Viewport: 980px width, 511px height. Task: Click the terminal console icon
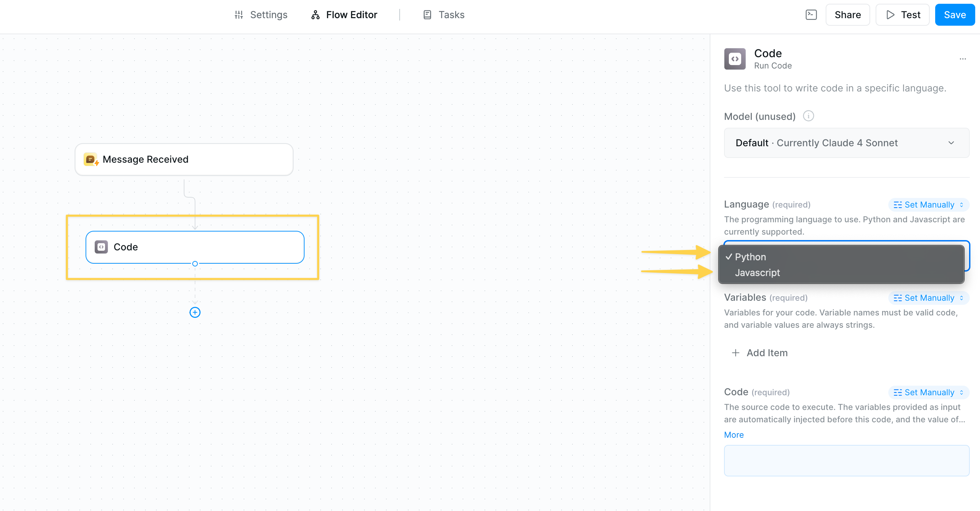click(x=811, y=15)
